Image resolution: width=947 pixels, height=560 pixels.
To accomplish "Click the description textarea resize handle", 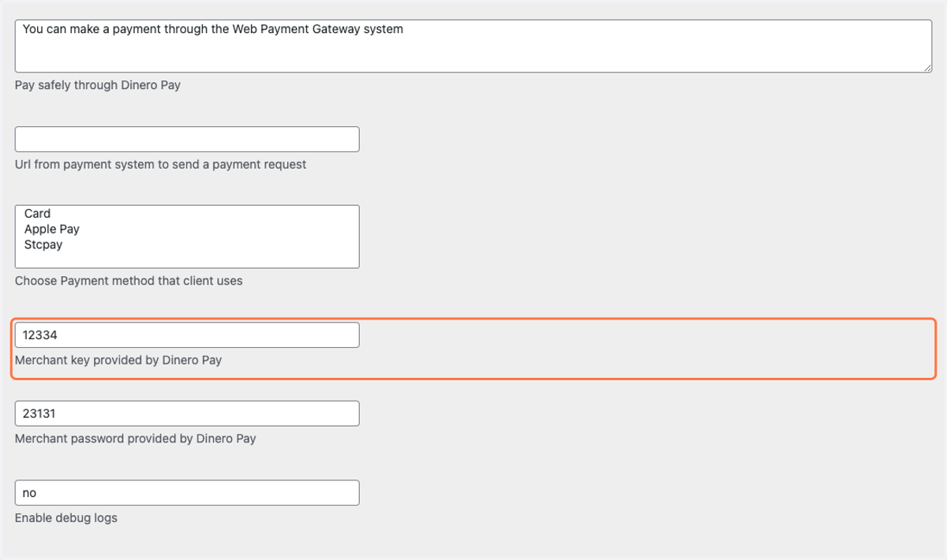I will 927,68.
